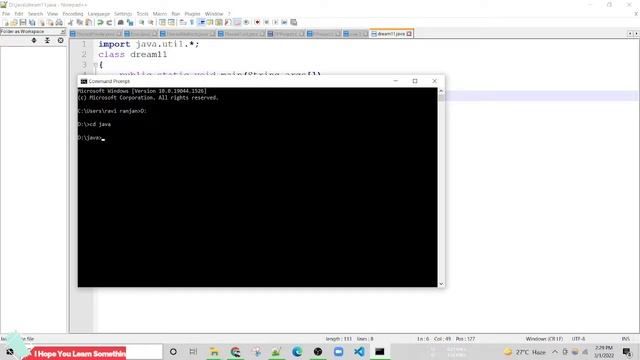640x360 pixels.
Task: Show hidden system tray icons
Action: [555, 352]
